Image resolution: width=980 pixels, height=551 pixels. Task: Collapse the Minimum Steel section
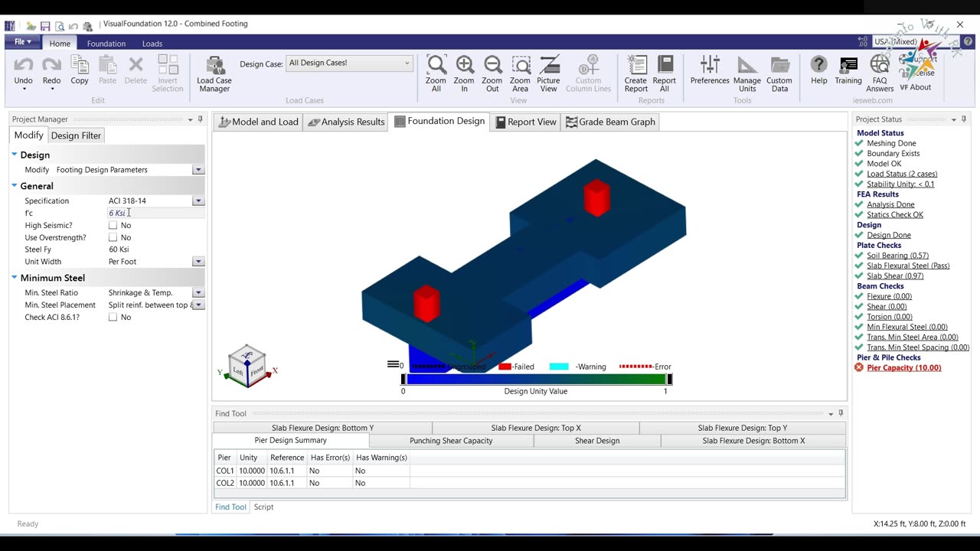15,278
